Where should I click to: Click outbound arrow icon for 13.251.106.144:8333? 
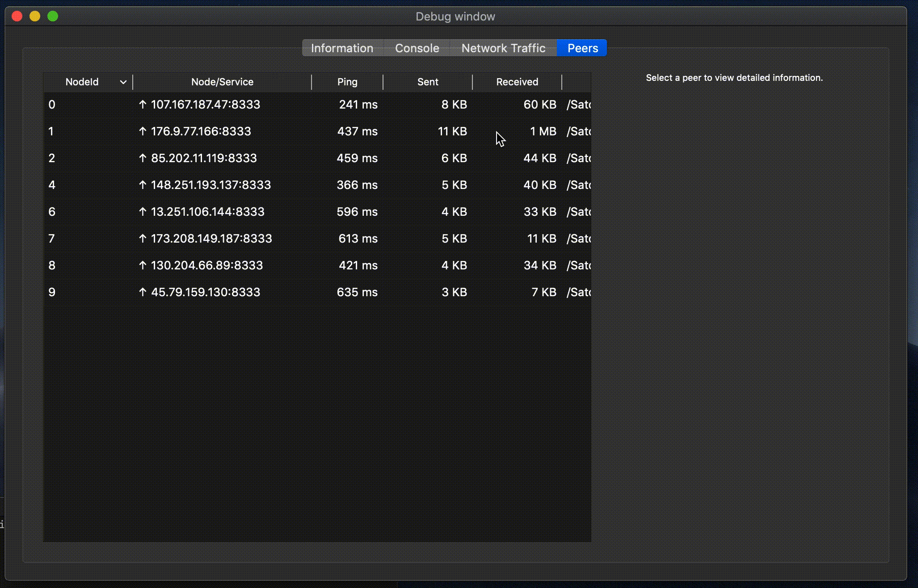143,212
